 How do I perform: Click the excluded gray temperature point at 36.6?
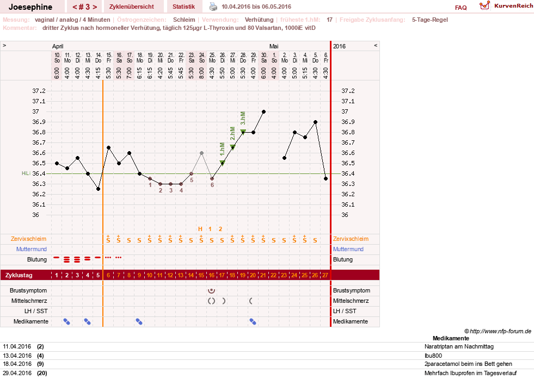[x=201, y=153]
